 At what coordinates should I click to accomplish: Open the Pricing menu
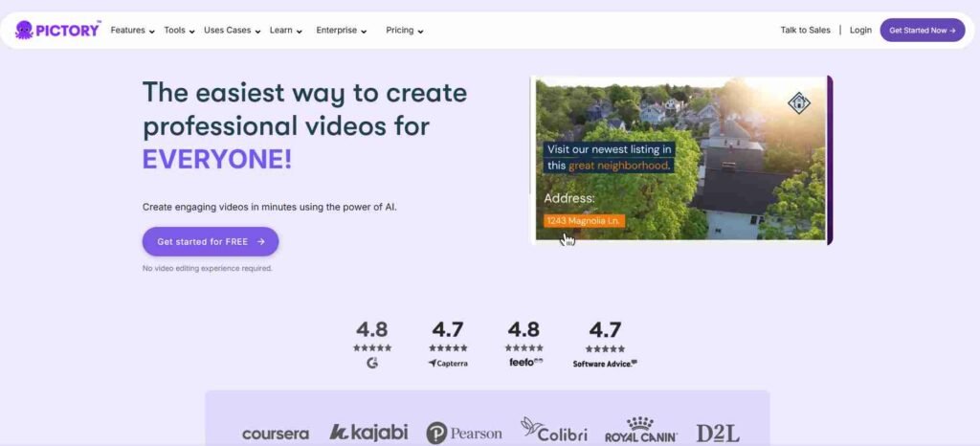(399, 30)
